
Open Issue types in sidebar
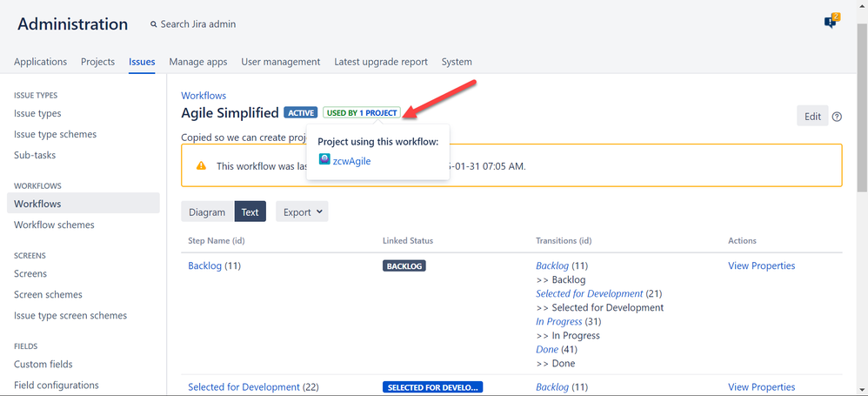point(37,113)
